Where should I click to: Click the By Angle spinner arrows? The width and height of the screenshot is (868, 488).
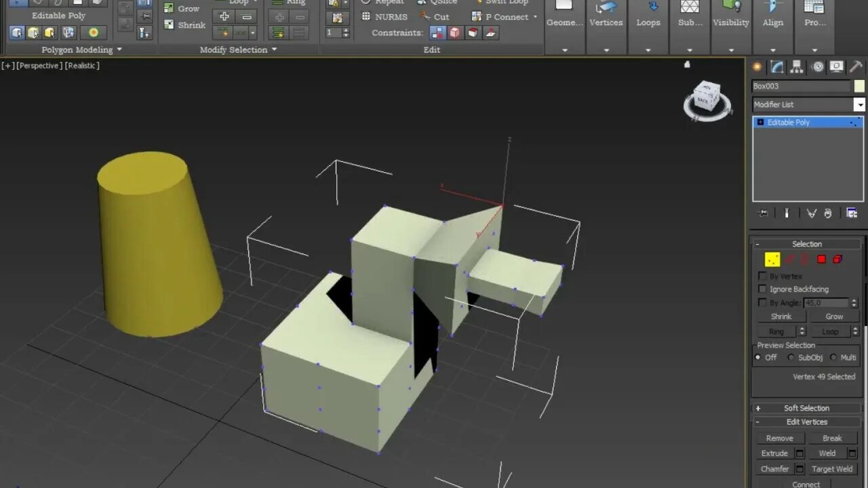[x=854, y=303]
